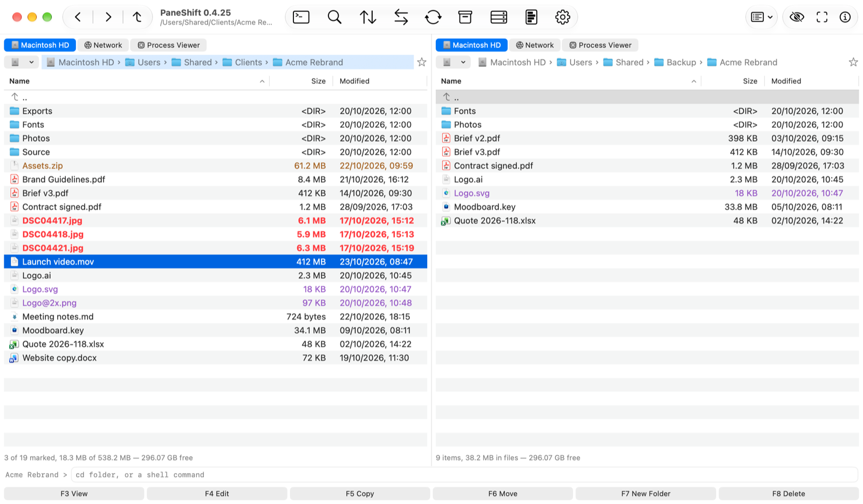863x504 pixels.
Task: Open the terminal console icon
Action: point(301,17)
